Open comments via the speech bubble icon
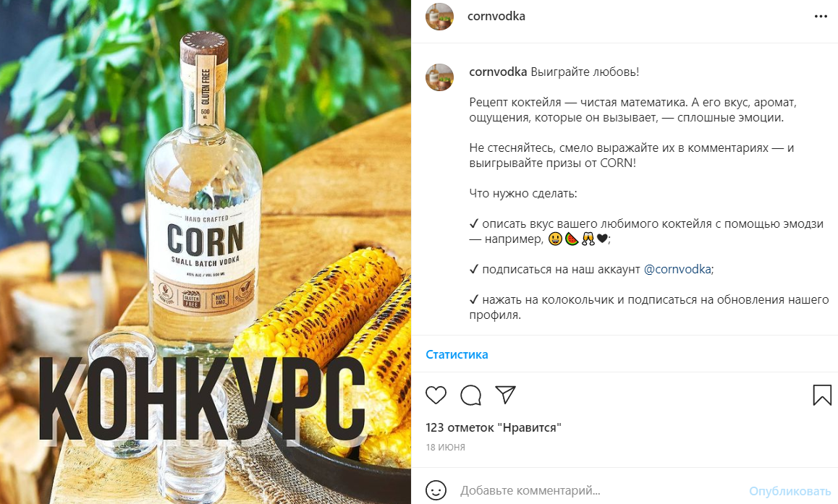This screenshot has height=504, width=838. (x=471, y=395)
